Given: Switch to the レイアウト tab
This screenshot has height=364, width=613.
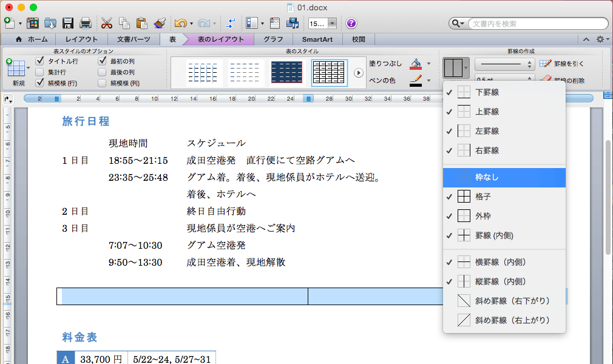Looking at the screenshot, I should 81,39.
